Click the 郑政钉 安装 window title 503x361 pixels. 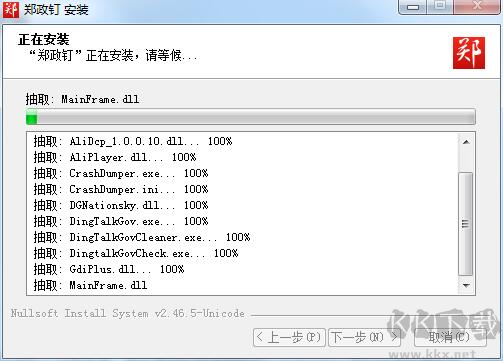(56, 9)
